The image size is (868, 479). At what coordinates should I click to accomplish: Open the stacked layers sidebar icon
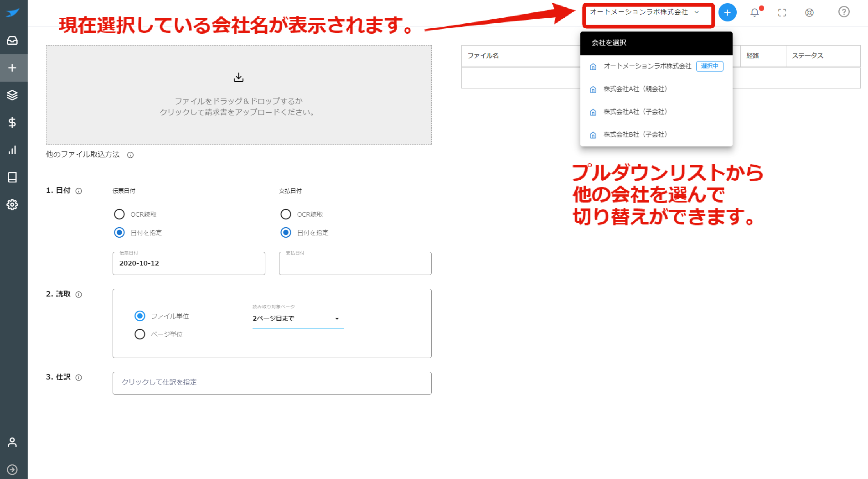click(12, 95)
